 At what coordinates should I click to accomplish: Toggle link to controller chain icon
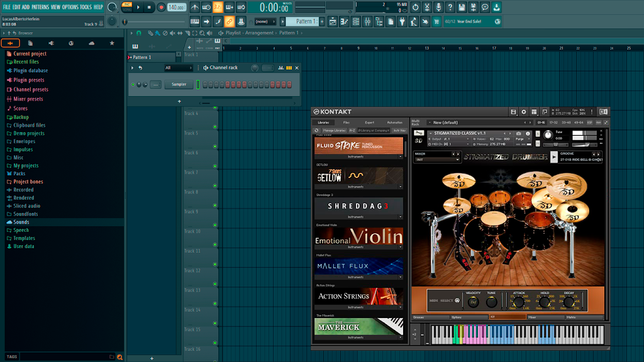point(229,21)
